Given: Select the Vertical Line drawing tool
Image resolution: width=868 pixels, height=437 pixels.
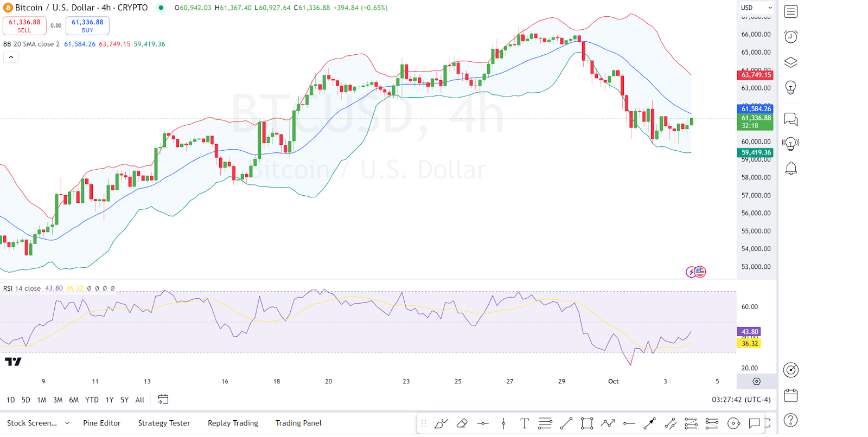Looking at the screenshot, I should point(503,423).
